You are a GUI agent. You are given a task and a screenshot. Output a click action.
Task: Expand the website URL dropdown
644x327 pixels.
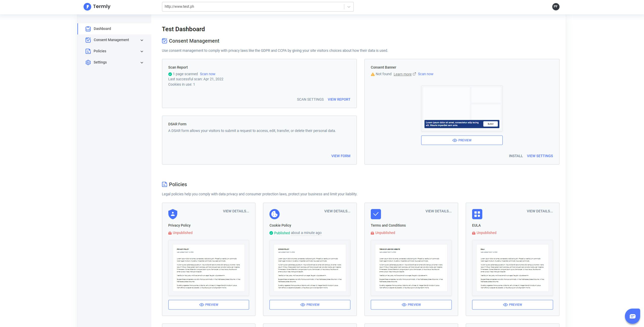pos(348,7)
